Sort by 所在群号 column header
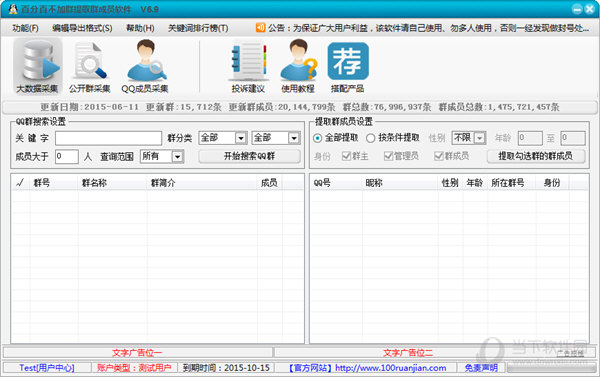Image resolution: width=600 pixels, height=377 pixels. click(x=512, y=183)
